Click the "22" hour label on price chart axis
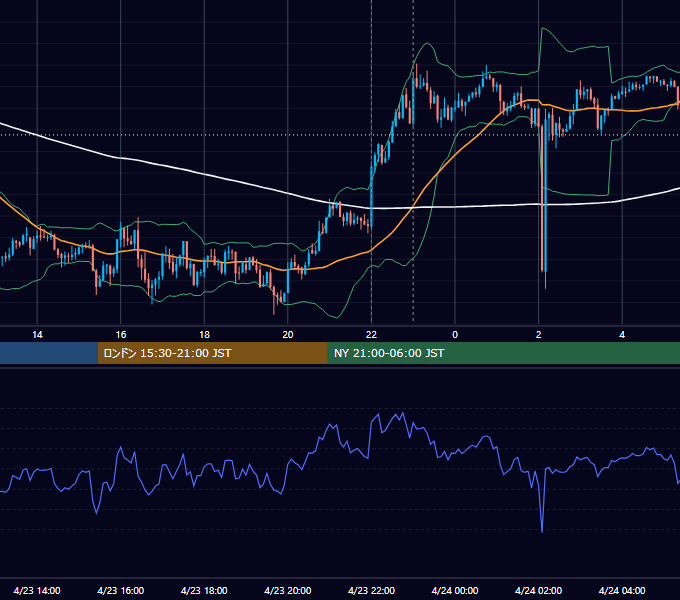Image resolution: width=680 pixels, height=600 pixels. pyautogui.click(x=371, y=335)
